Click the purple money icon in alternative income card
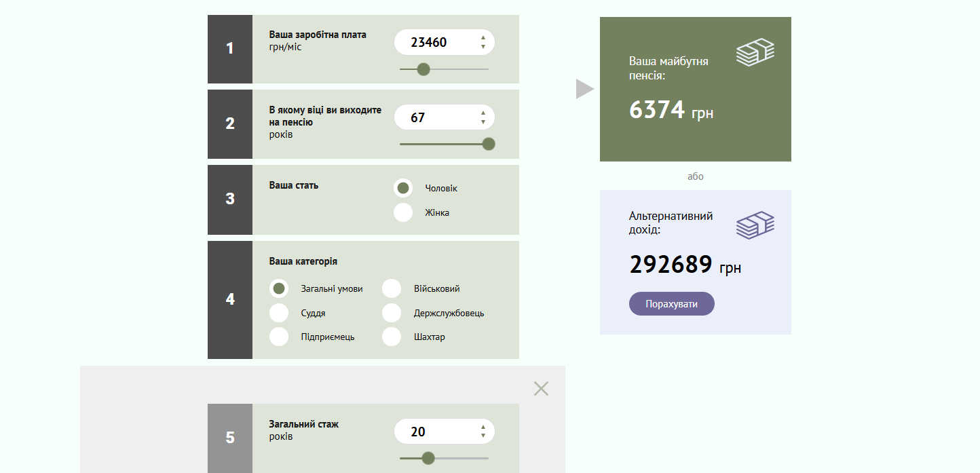This screenshot has width=980, height=473. [x=755, y=225]
